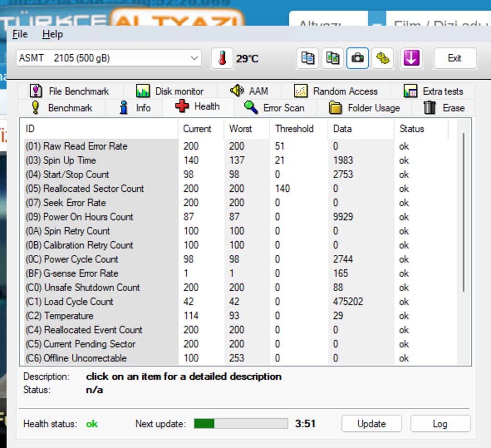Click the purple download arrow icon
Viewport: 491px width, 448px height.
[x=411, y=58]
